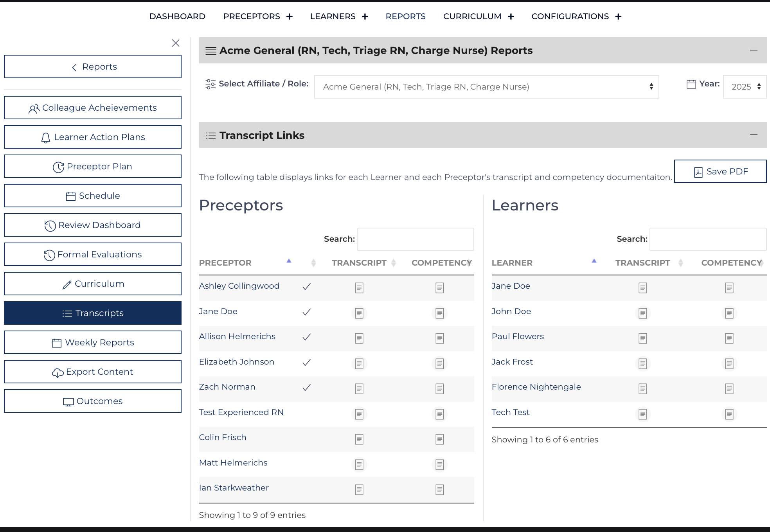Select Transcripts in sidebar

(93, 313)
